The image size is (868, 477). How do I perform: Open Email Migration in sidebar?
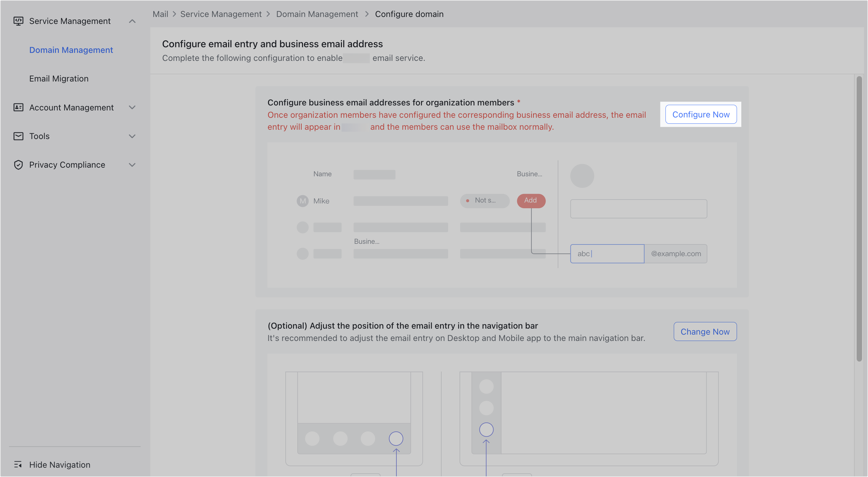59,78
